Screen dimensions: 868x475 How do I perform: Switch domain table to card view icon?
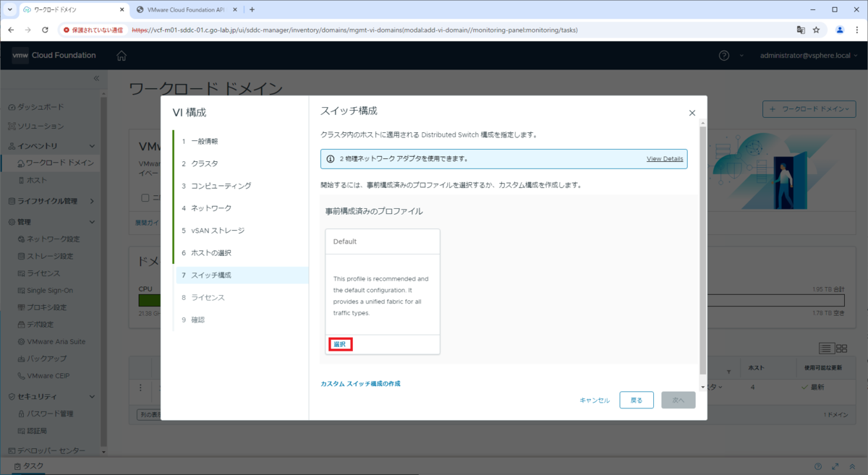[x=841, y=348]
